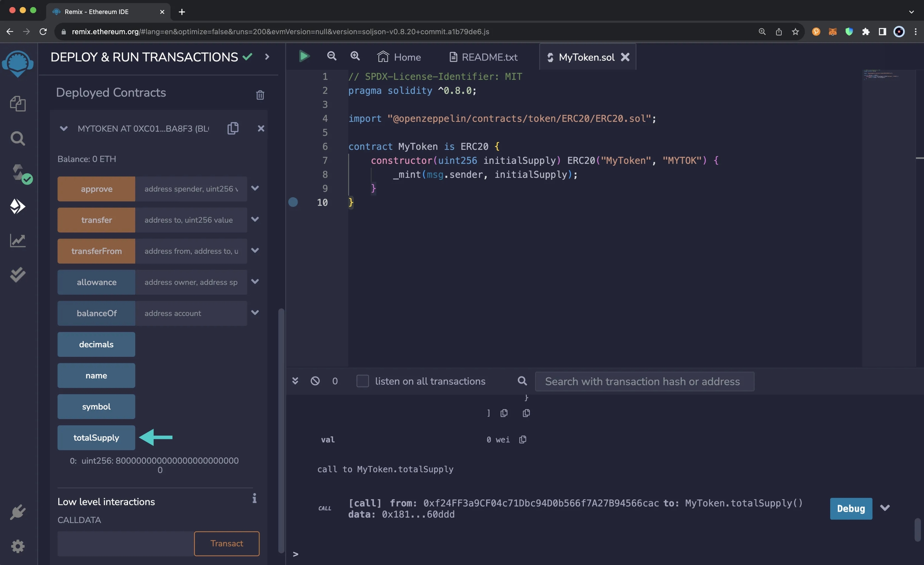Clear deployed contracts with trash icon

click(x=260, y=95)
